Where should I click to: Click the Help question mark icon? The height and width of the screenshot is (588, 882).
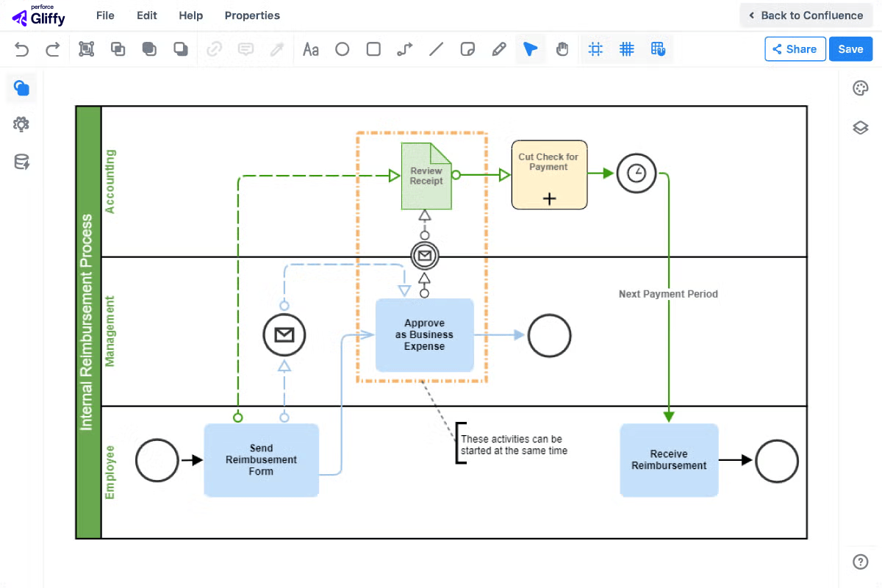(861, 562)
